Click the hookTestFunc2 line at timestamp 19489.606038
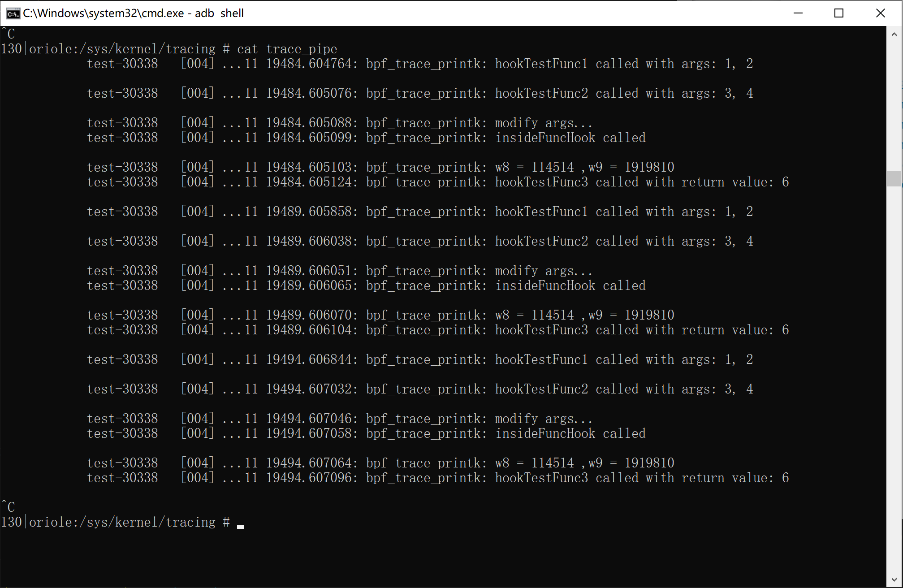903x588 pixels. point(420,241)
